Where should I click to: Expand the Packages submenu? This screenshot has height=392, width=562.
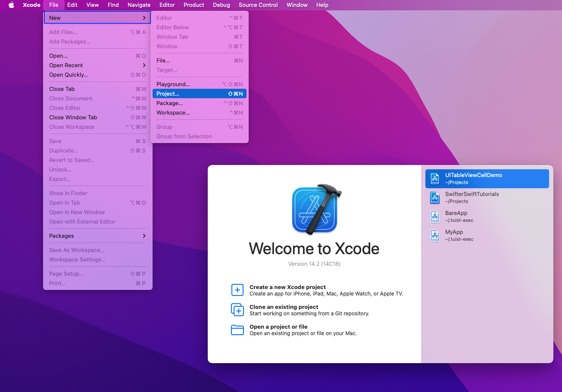(98, 236)
